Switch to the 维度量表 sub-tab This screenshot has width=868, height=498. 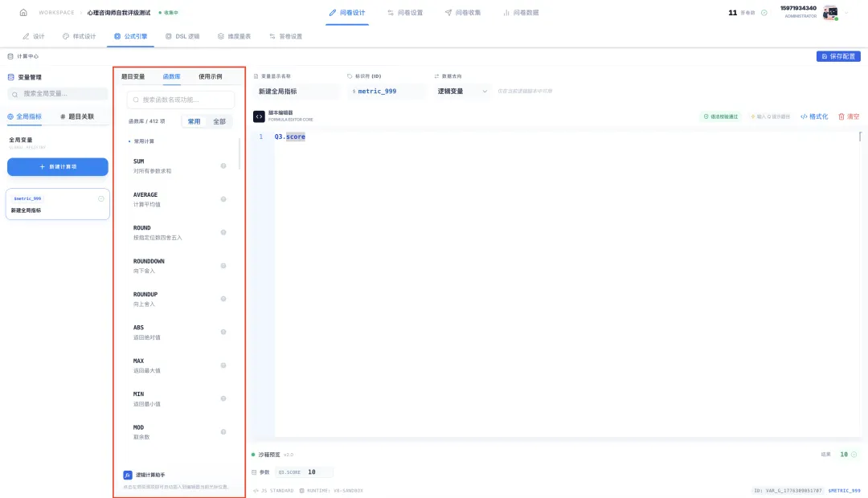point(234,36)
